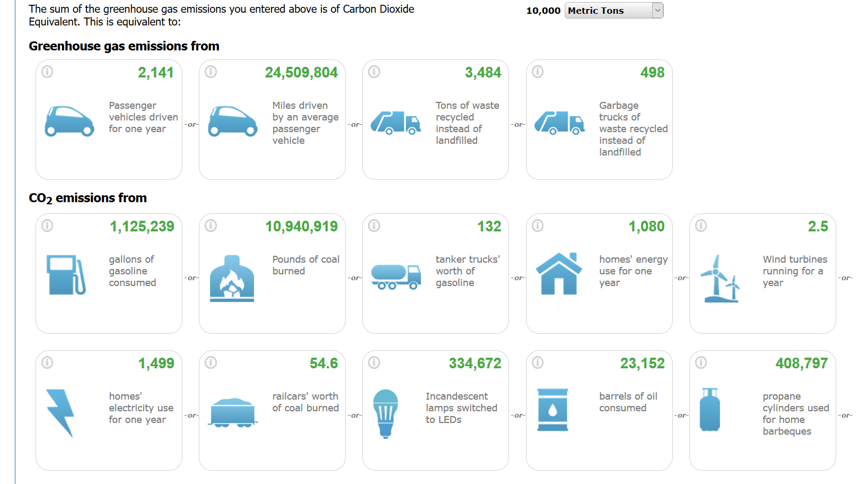Click the value 334,672 incandescent lamps
Image resolution: width=868 pixels, height=484 pixels.
475,364
